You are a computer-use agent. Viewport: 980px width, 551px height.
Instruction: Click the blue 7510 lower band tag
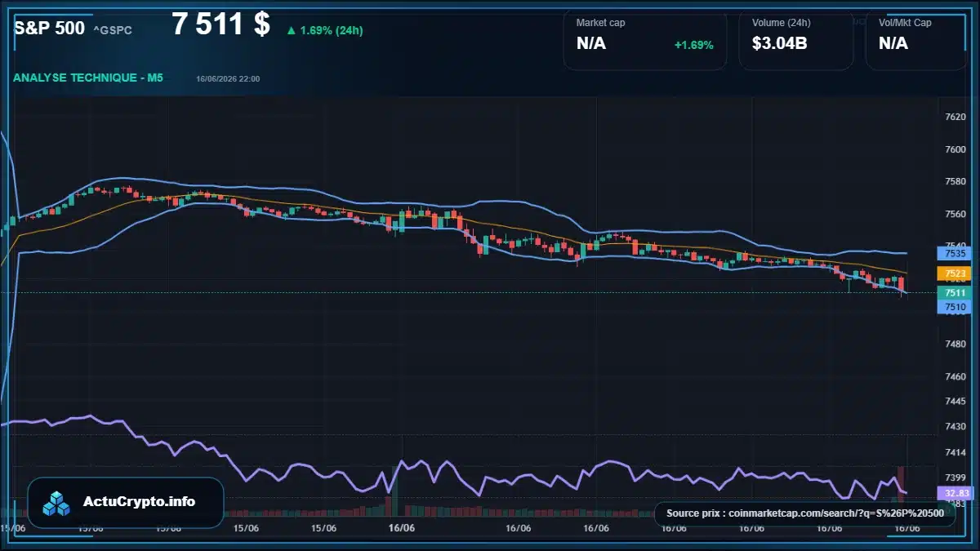(x=953, y=307)
